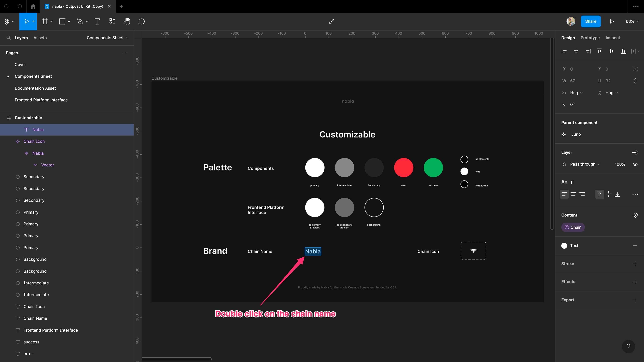644x362 pixels.
Task: Add a new page with plus icon
Action: [125, 53]
